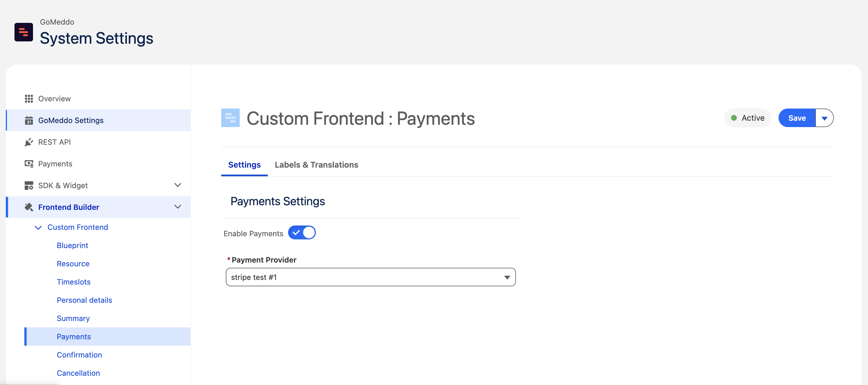Image resolution: width=868 pixels, height=385 pixels.
Task: Collapse the Custom Frontend tree chevron
Action: click(x=39, y=228)
